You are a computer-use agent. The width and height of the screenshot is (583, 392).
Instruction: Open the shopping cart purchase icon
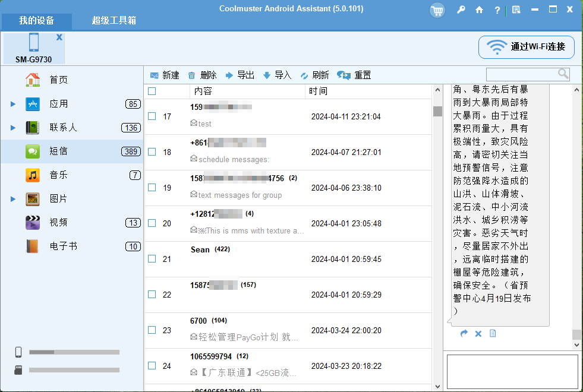point(437,10)
